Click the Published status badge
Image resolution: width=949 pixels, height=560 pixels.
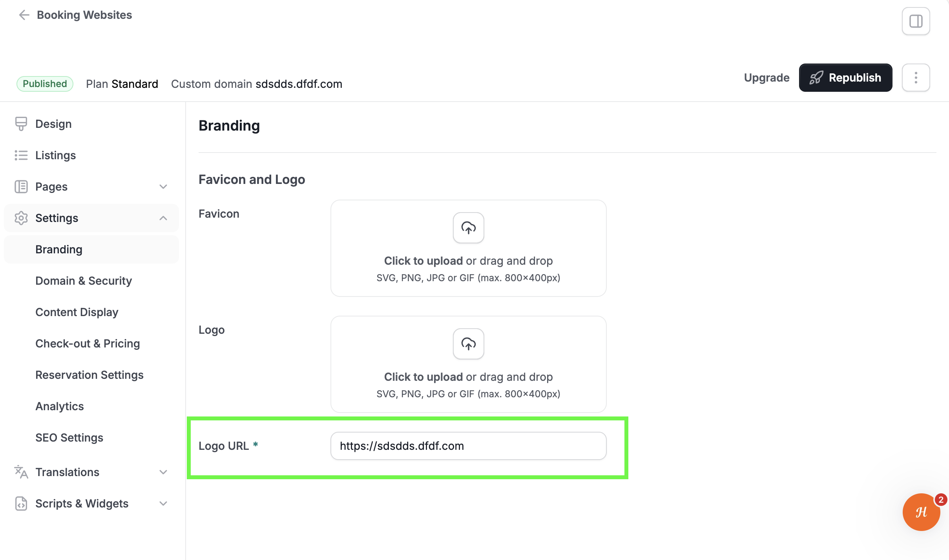[x=45, y=84]
